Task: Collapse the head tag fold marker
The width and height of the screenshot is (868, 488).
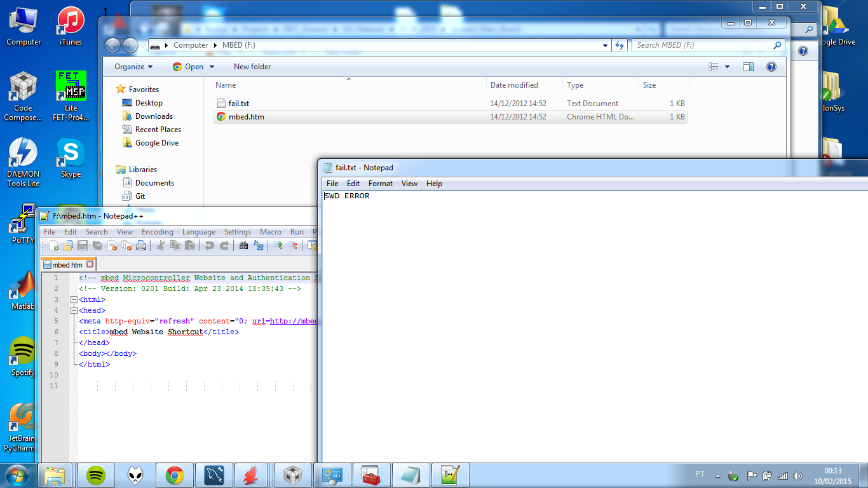Action: click(x=74, y=311)
